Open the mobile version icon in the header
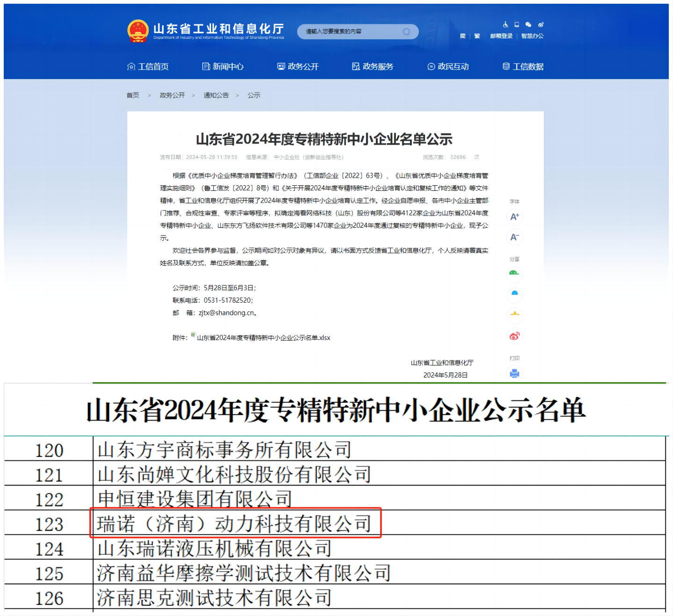673x616 pixels. pos(517,24)
